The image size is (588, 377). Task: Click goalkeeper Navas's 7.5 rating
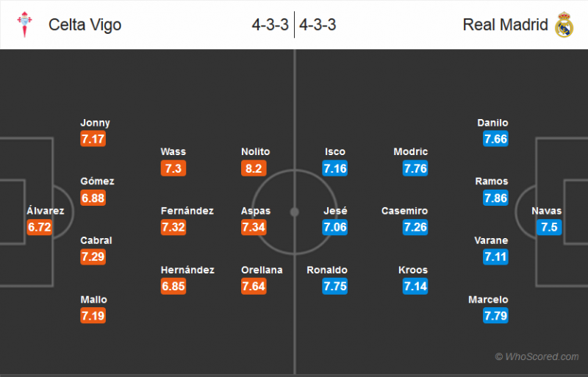coord(549,227)
